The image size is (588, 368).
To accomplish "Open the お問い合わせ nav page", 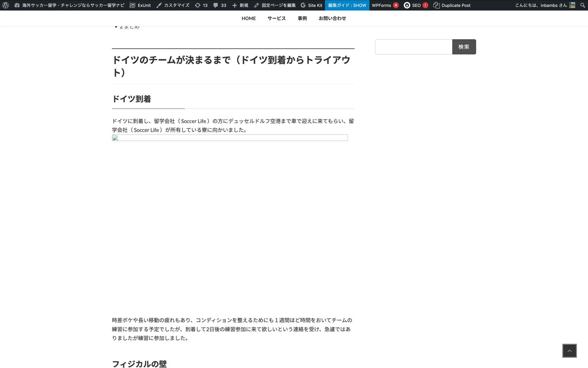I will click(x=332, y=18).
